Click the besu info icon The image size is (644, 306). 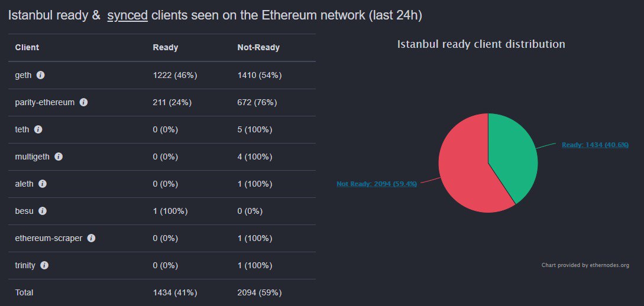[x=42, y=211]
